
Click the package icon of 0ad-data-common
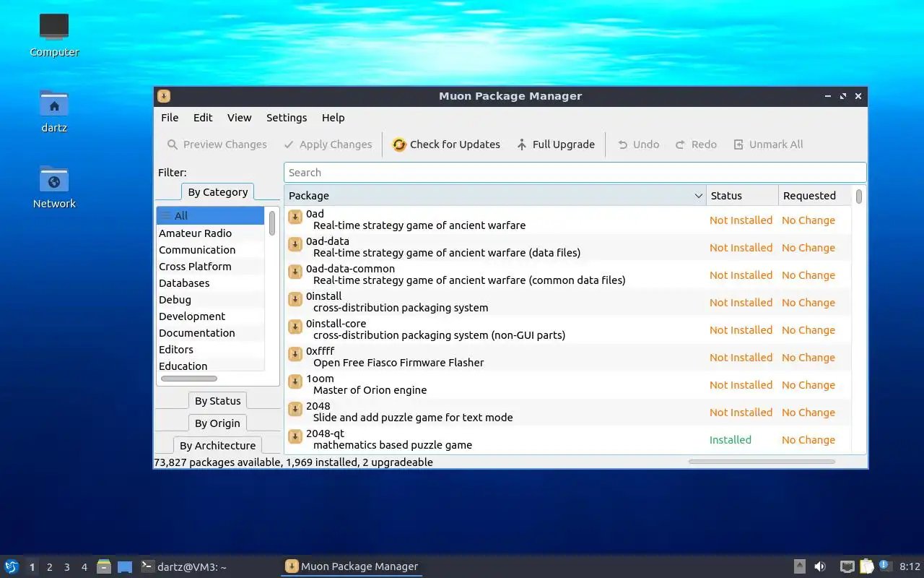pyautogui.click(x=295, y=272)
